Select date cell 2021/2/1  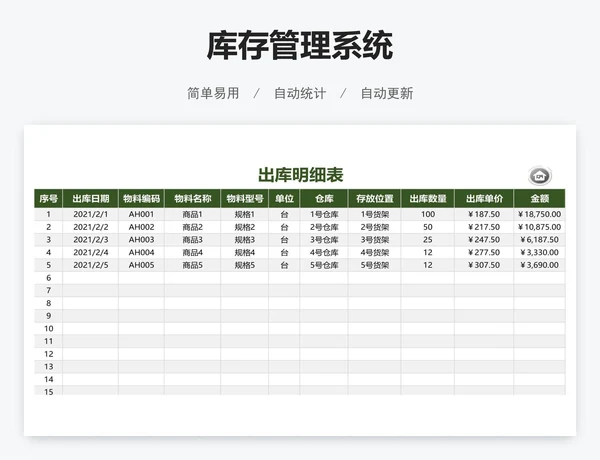click(x=91, y=214)
